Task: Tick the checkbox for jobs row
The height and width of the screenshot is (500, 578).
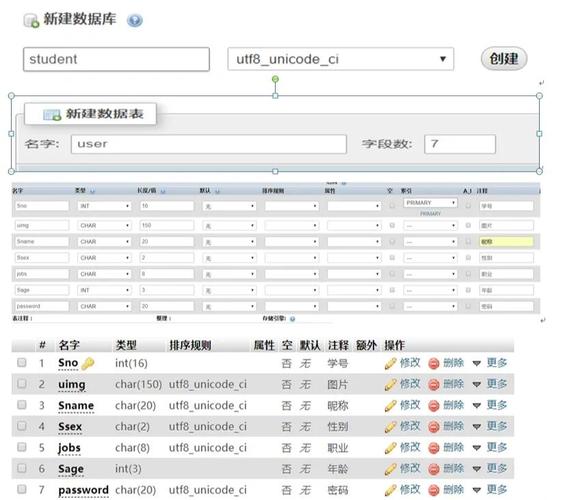Action: 22,447
